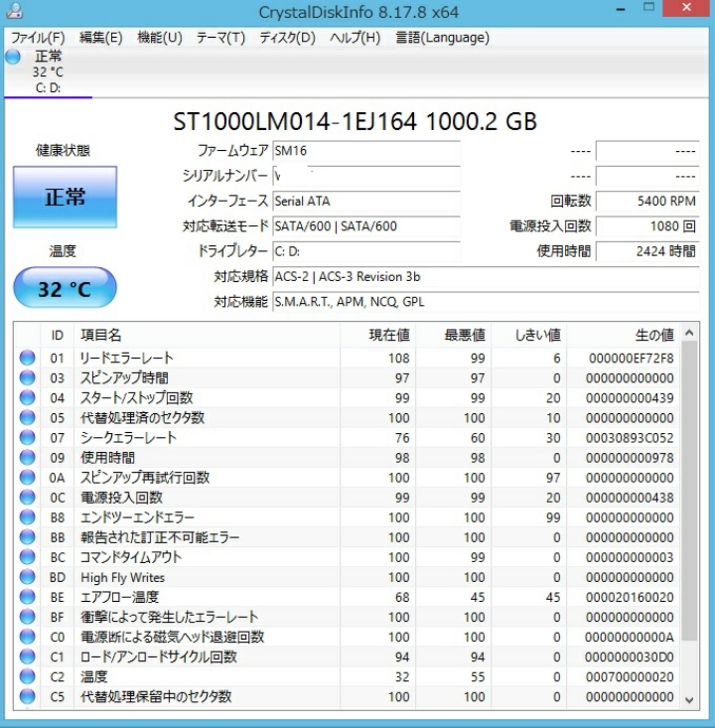Open the ファイル(F) menu
The height and width of the screenshot is (728, 715).
38,38
